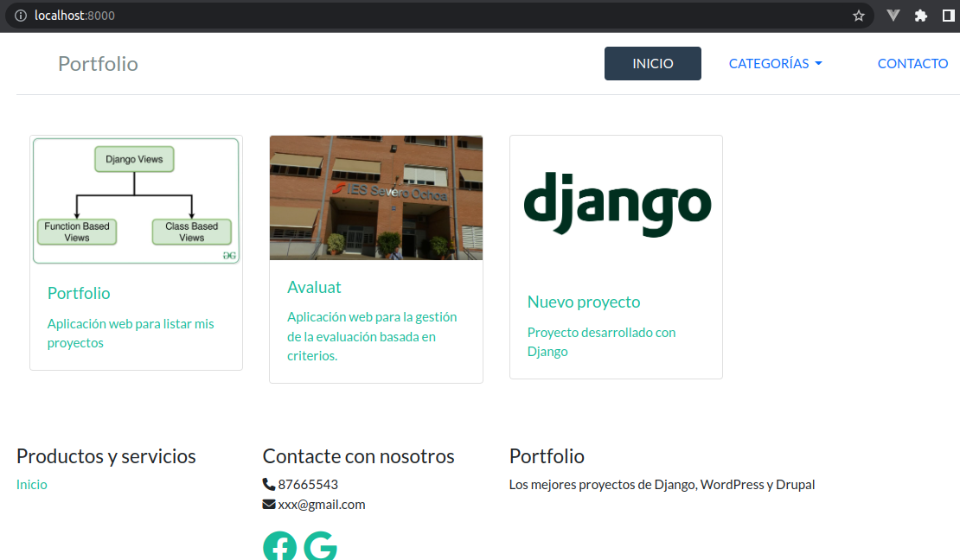This screenshot has height=560, width=960.
Task: Follow the Inicio link in the footer
Action: click(x=32, y=484)
